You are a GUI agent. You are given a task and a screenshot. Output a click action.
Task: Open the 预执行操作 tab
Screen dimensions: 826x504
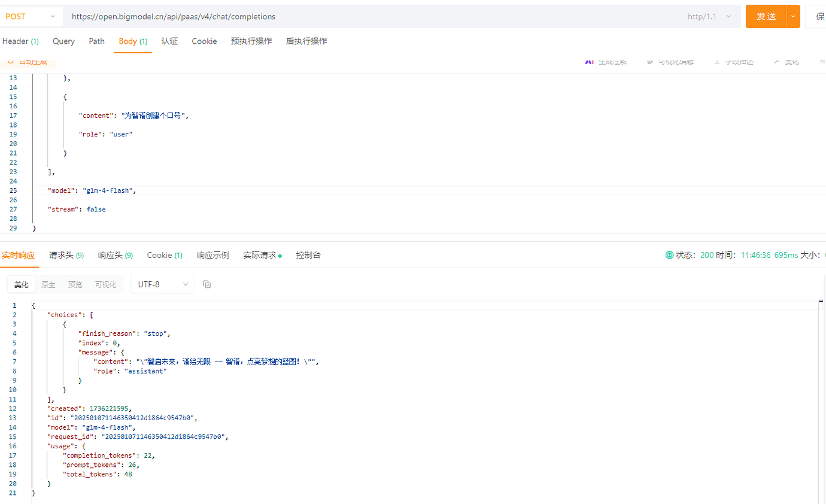tap(251, 41)
